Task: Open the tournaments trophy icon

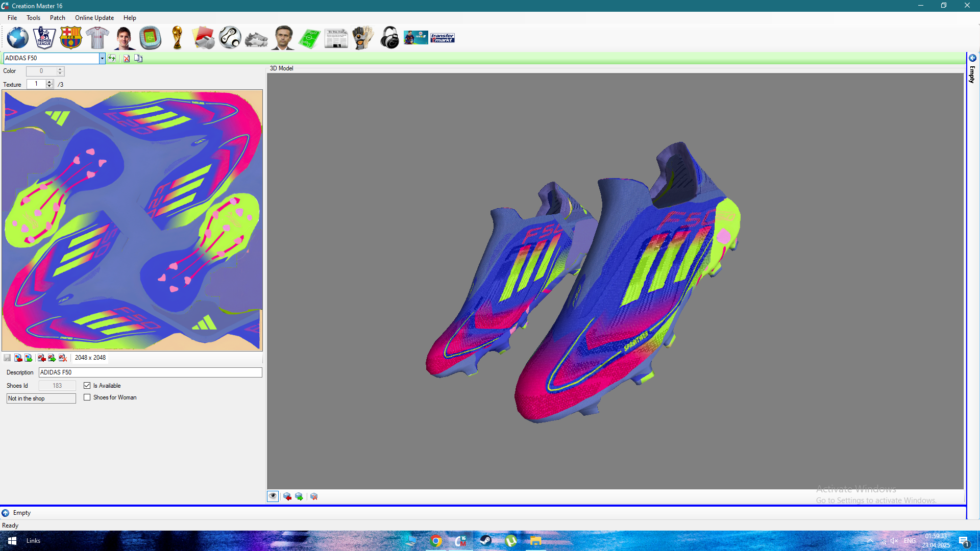Action: point(177,38)
